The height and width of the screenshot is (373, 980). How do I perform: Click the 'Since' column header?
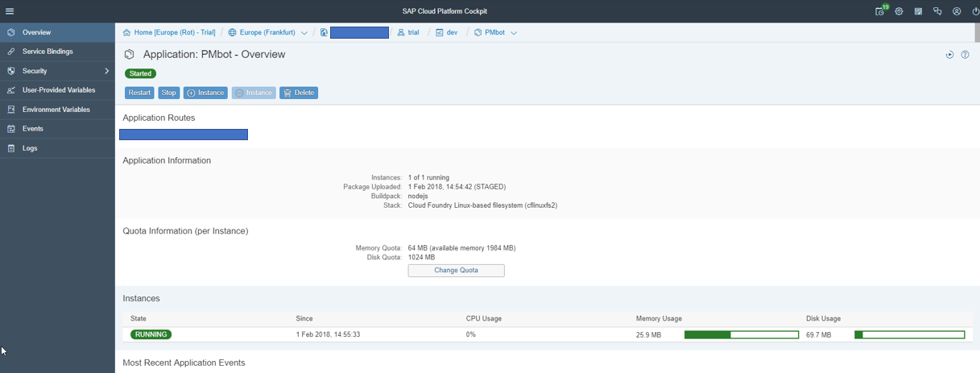click(x=304, y=318)
